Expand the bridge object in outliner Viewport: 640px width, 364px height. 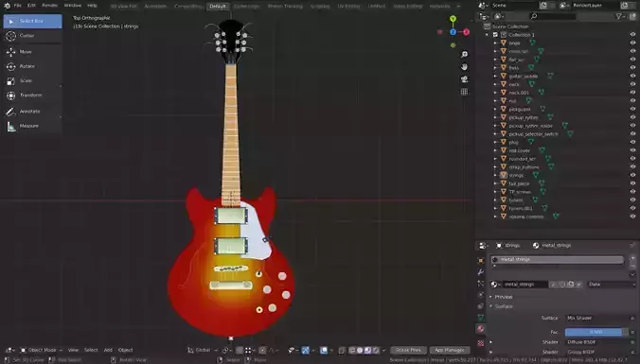[495, 43]
